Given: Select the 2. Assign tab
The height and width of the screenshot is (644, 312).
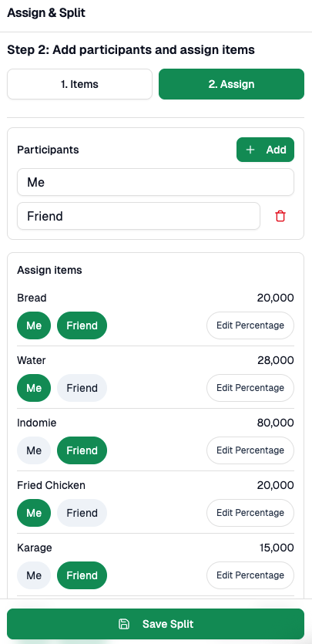Looking at the screenshot, I should click(231, 84).
